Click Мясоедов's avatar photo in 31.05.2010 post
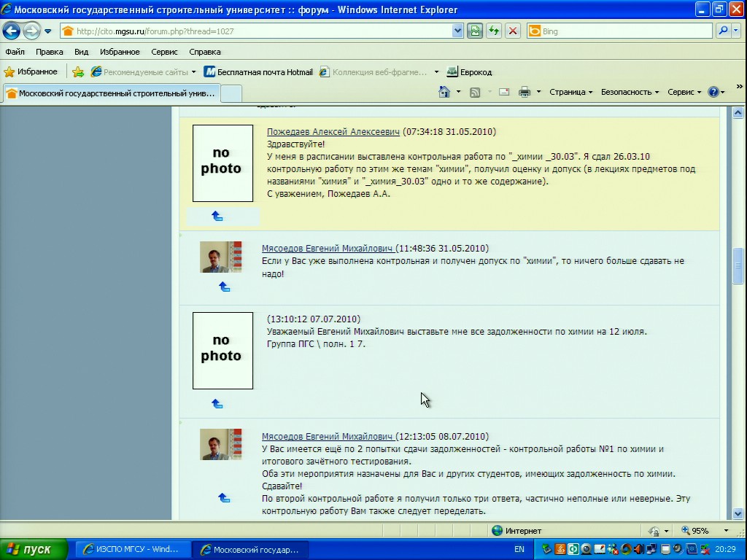This screenshot has width=747, height=560. (220, 257)
